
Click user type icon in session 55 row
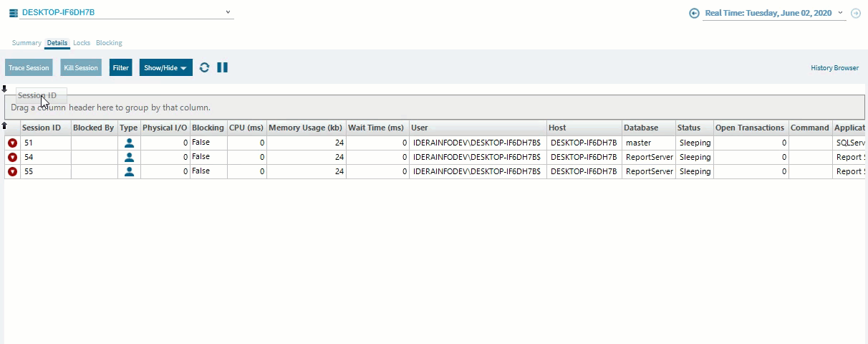[129, 172]
